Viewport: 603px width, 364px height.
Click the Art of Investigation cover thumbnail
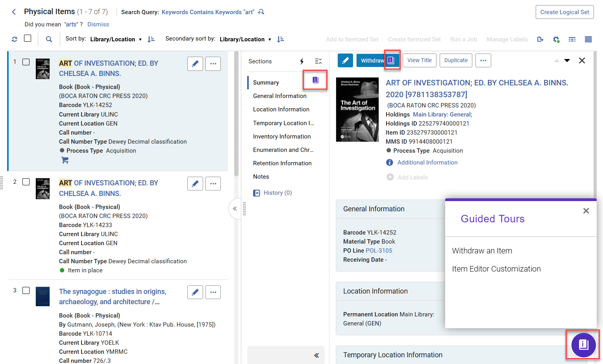[357, 110]
